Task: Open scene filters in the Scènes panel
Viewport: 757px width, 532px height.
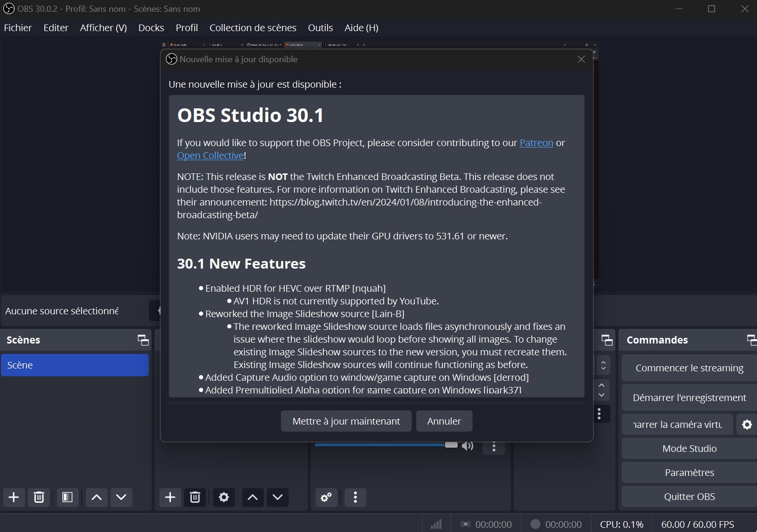Action: (67, 497)
